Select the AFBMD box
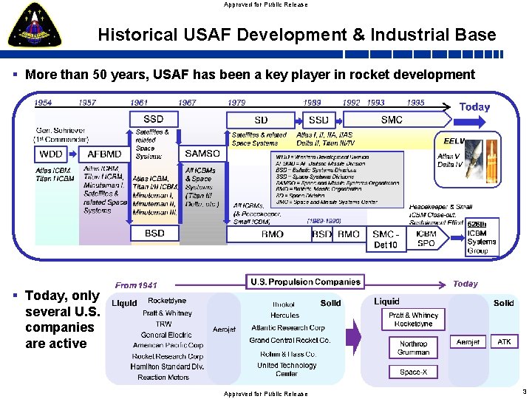This screenshot has width=532, height=399. 104,154
